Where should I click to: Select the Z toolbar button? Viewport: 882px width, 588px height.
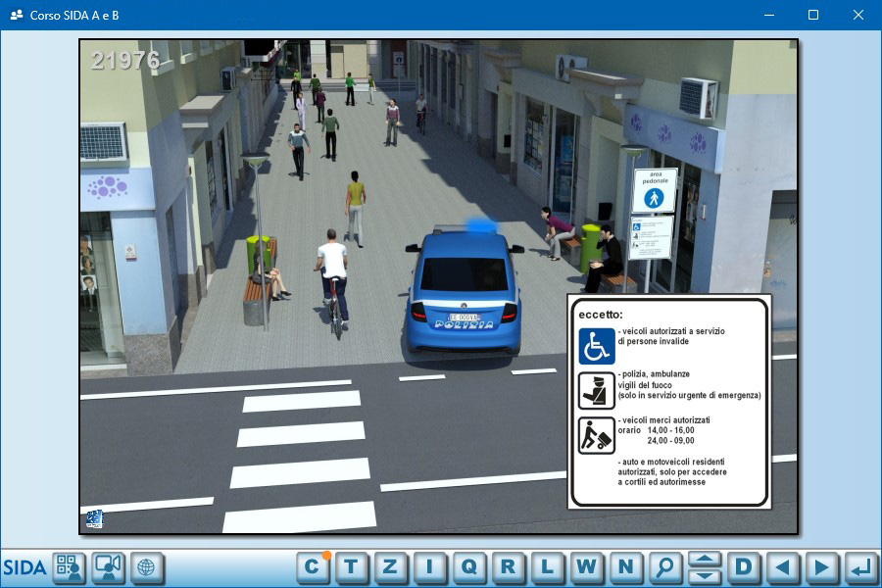coord(390,566)
